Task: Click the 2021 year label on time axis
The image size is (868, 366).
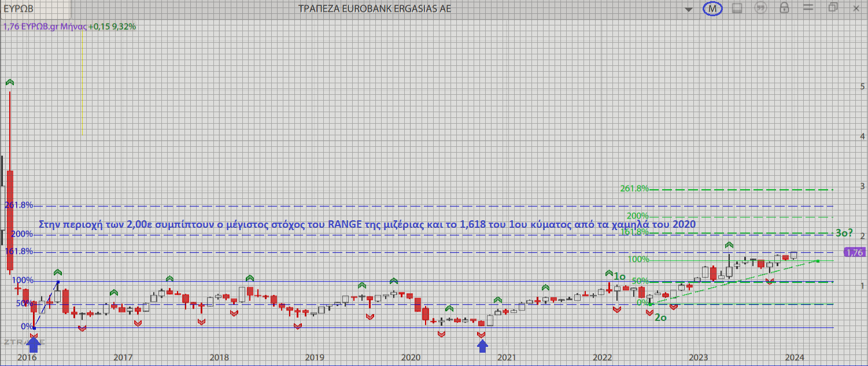Action: click(507, 357)
